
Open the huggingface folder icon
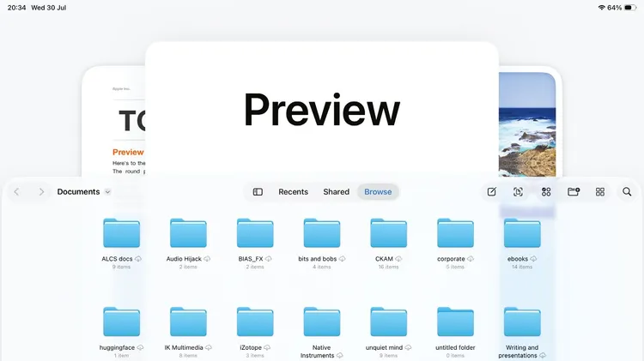122,322
